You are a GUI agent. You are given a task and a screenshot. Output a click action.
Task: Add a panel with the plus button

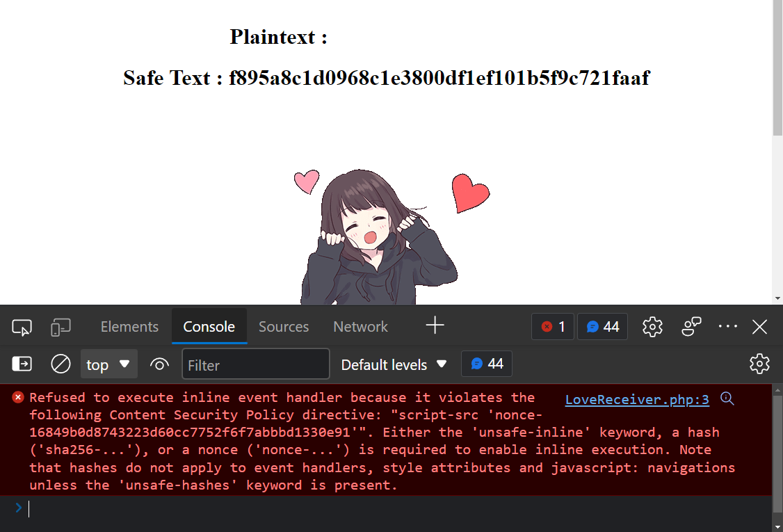click(435, 325)
